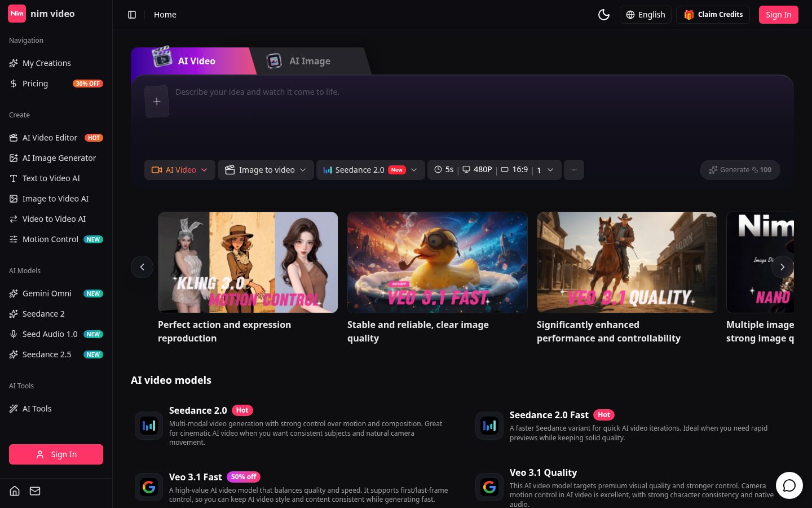Open the Kling 3.0 Motion Control thumbnail
Viewport: 812px width, 508px height.
tap(248, 262)
